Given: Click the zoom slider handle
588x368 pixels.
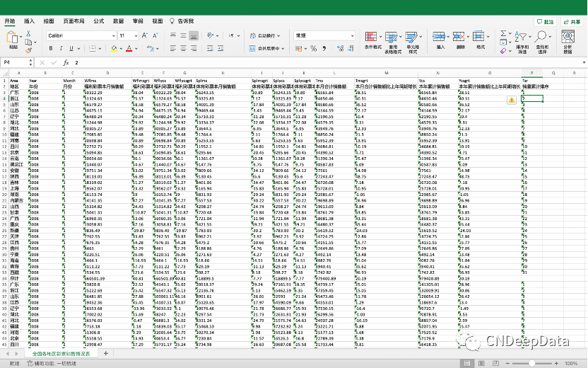Looking at the screenshot, I should 531,363.
